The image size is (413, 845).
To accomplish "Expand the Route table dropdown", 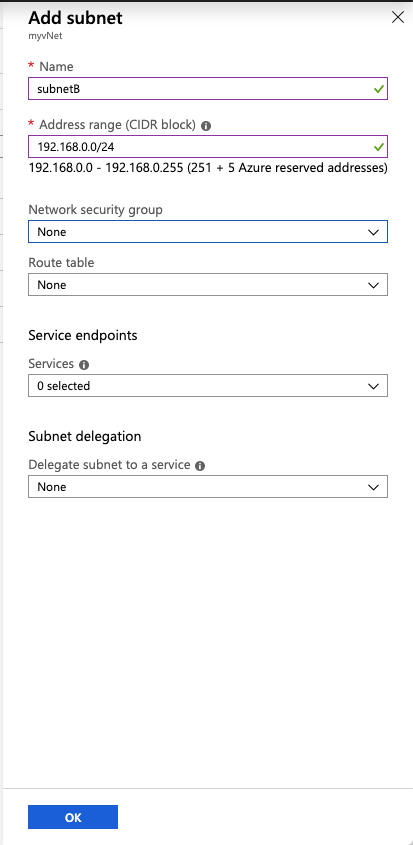I will click(x=208, y=285).
